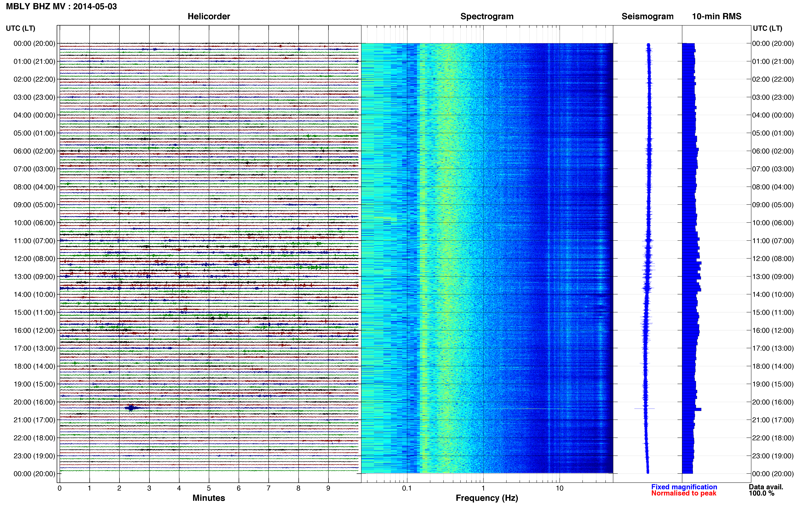The height and width of the screenshot is (508, 812).
Task: Click the right-axis 17:00 (13:00) time label
Action: point(773,348)
